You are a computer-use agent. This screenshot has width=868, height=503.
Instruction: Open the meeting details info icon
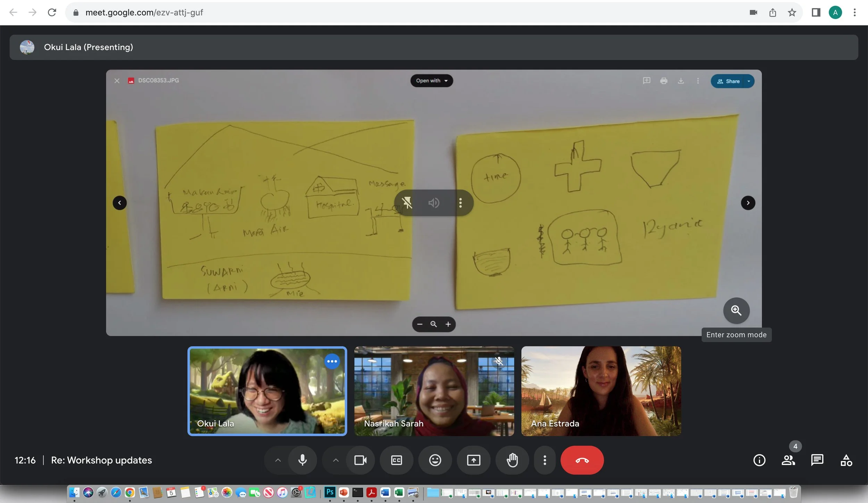click(759, 460)
